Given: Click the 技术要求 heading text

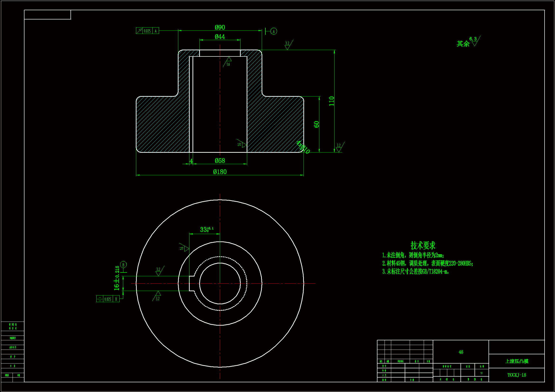Looking at the screenshot, I should [x=423, y=246].
